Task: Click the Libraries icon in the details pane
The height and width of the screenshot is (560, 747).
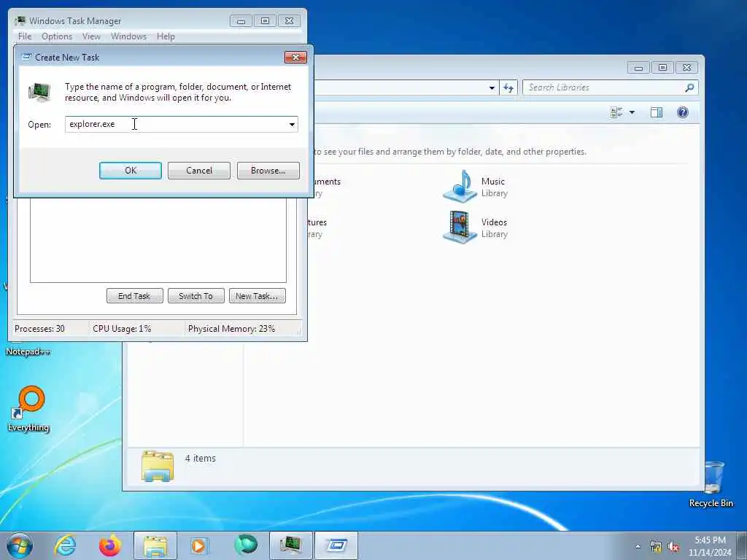Action: coord(158,466)
